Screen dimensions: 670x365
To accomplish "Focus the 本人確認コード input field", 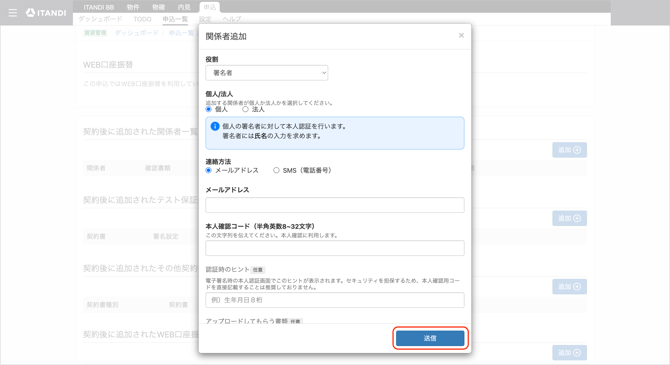I will point(335,248).
